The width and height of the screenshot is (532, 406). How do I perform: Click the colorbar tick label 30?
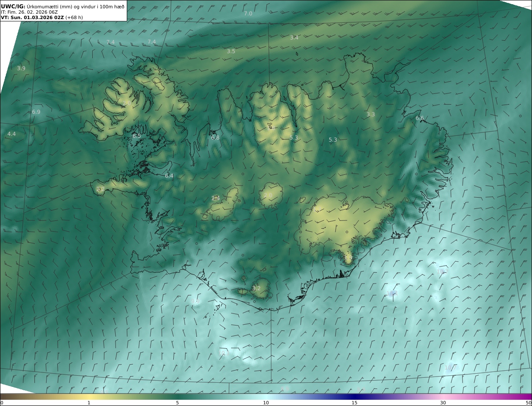(x=443, y=403)
